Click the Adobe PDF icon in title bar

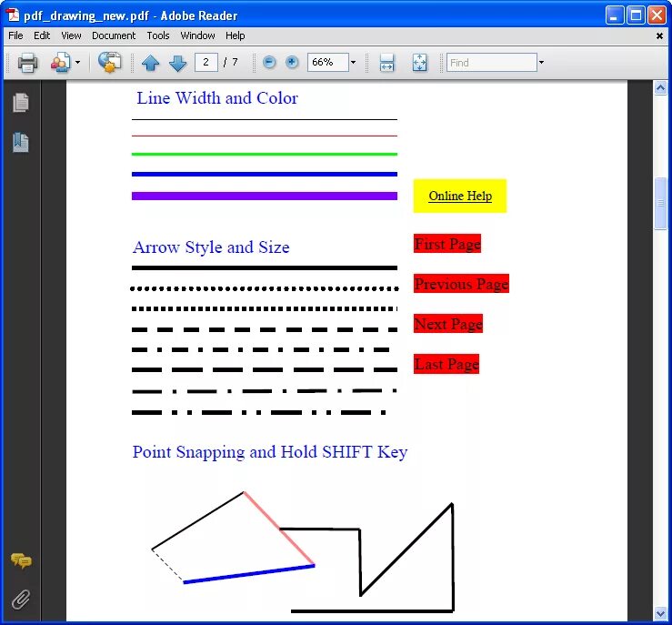tap(13, 15)
